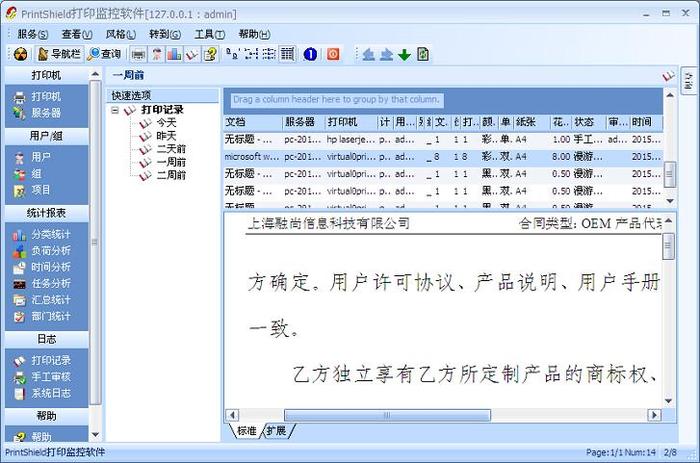The height and width of the screenshot is (463, 700).
Task: Collapse the 打印机 sidebar group header
Action: pyautogui.click(x=46, y=75)
